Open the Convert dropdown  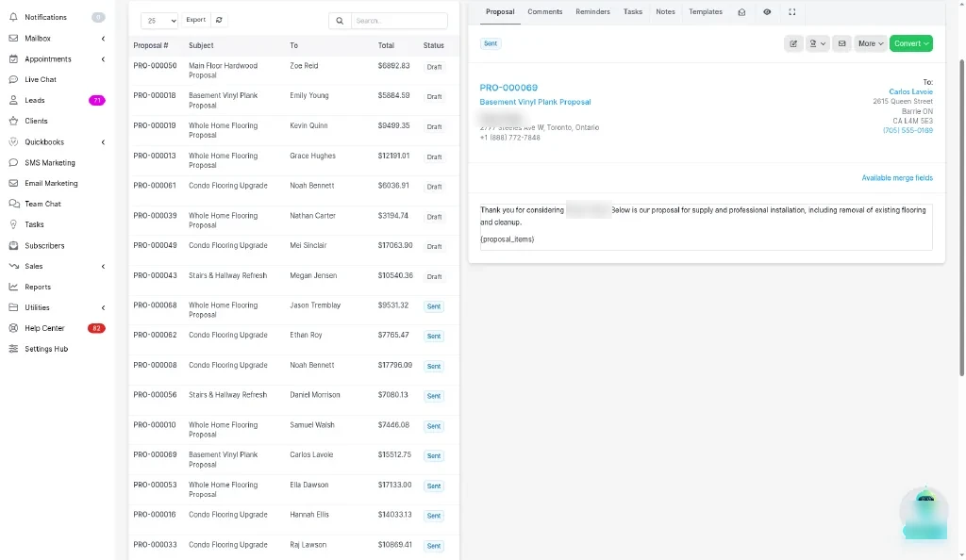910,43
